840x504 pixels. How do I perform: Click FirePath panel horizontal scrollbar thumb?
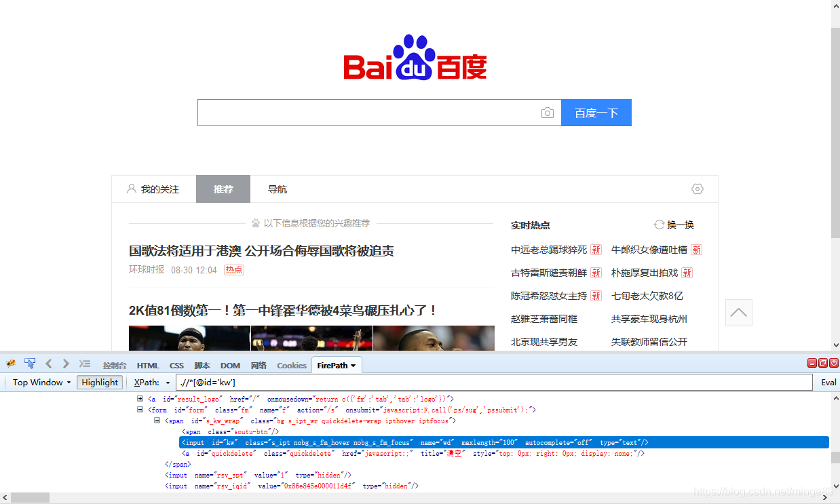(x=30, y=498)
